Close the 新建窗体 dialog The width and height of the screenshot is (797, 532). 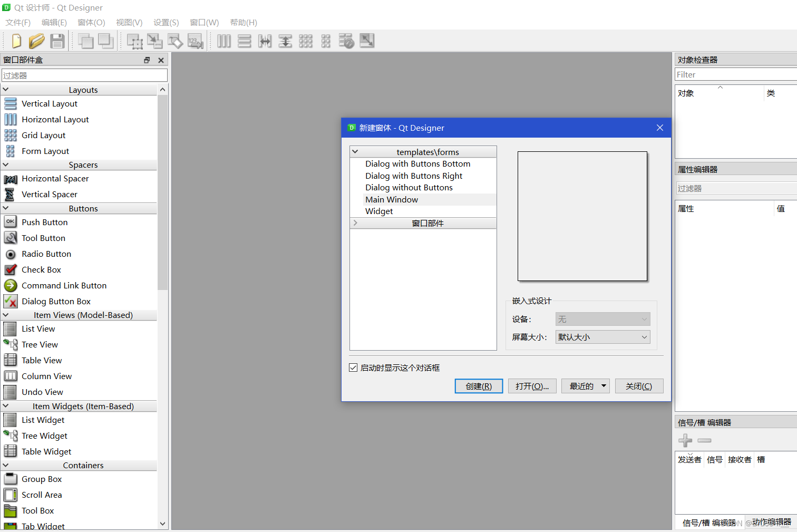(x=659, y=128)
